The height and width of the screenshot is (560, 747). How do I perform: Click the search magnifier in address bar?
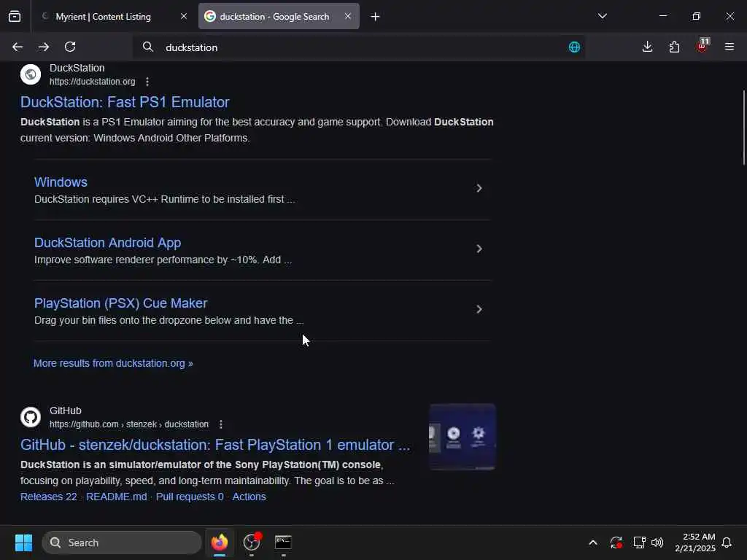pos(148,47)
